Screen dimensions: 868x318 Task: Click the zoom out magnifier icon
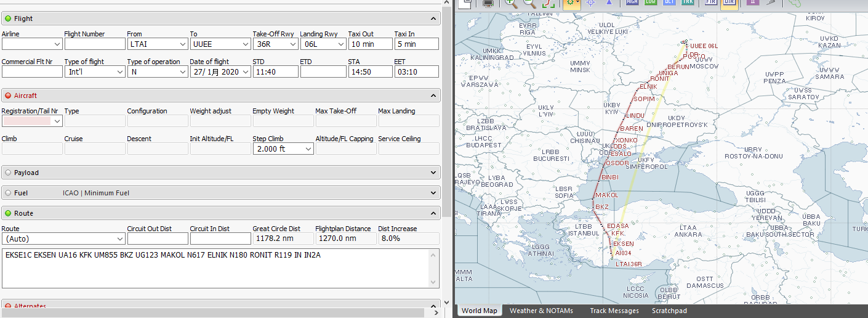click(529, 2)
